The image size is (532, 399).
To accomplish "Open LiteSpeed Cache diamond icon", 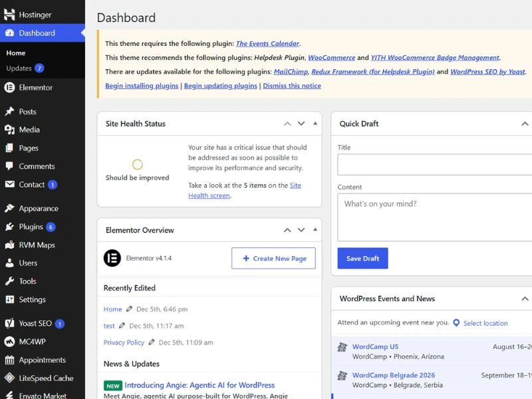I will click(9, 378).
